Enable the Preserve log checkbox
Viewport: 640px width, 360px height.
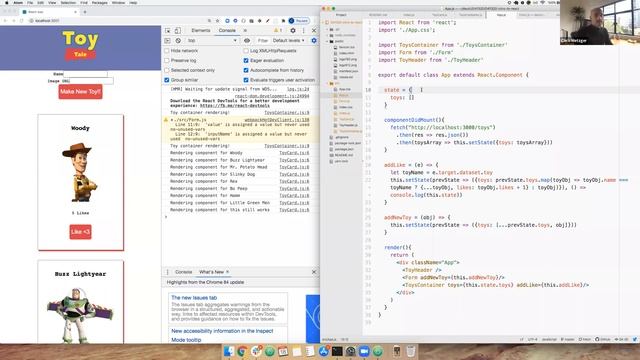tap(167, 60)
